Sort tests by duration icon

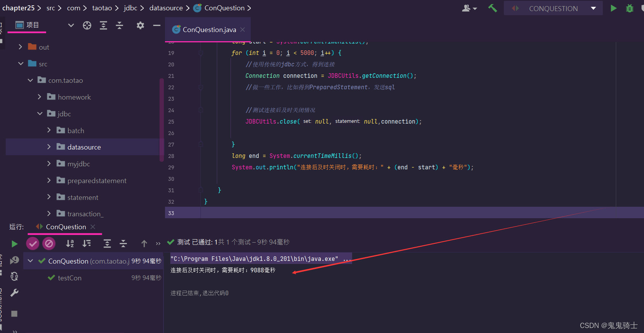pos(87,243)
